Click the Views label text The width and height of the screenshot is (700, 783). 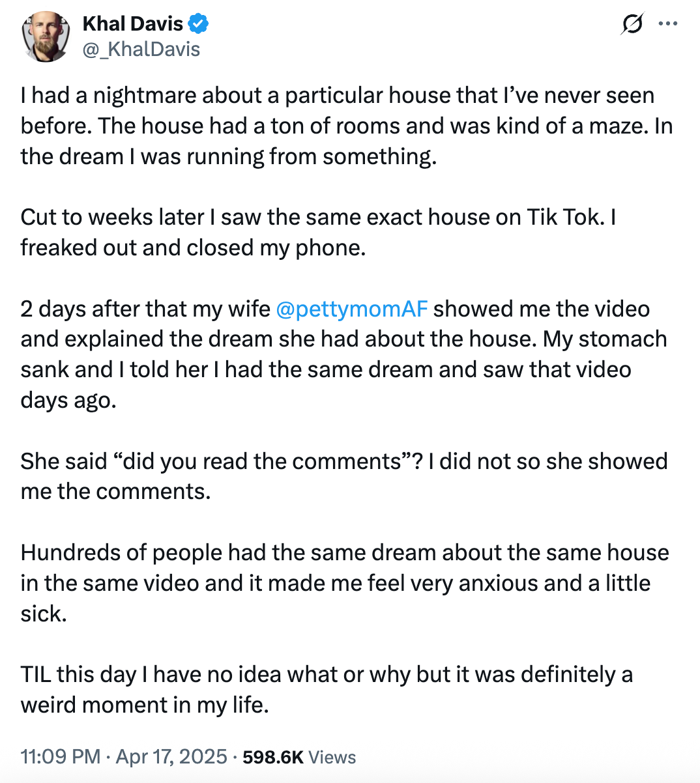click(332, 756)
